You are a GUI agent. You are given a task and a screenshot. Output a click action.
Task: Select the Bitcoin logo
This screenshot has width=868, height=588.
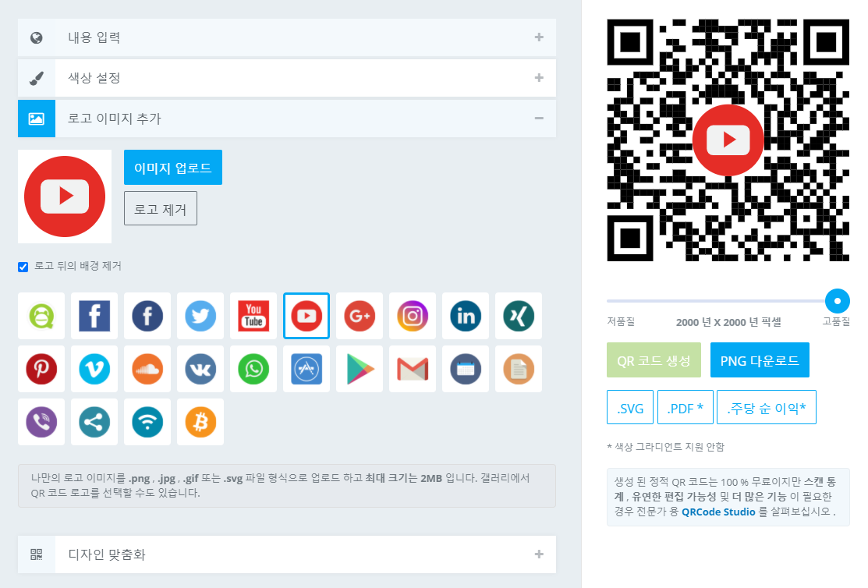pyautogui.click(x=200, y=422)
